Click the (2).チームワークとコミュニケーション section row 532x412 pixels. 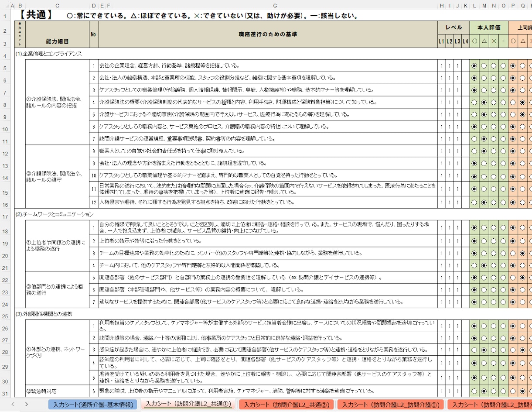(x=55, y=214)
